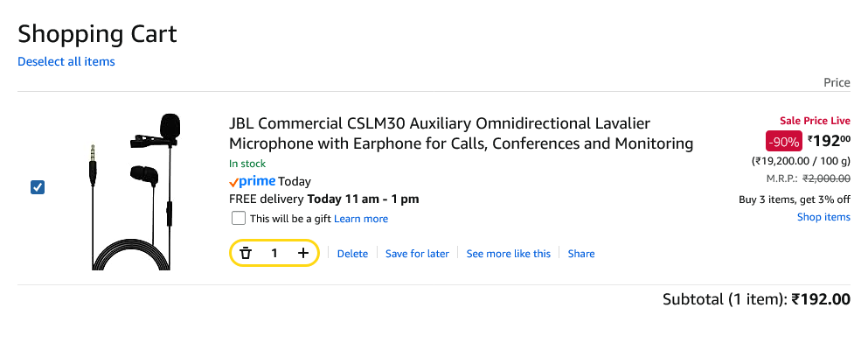Enable the "This will be a gift" checkbox
The height and width of the screenshot is (343, 868).
[x=239, y=219]
